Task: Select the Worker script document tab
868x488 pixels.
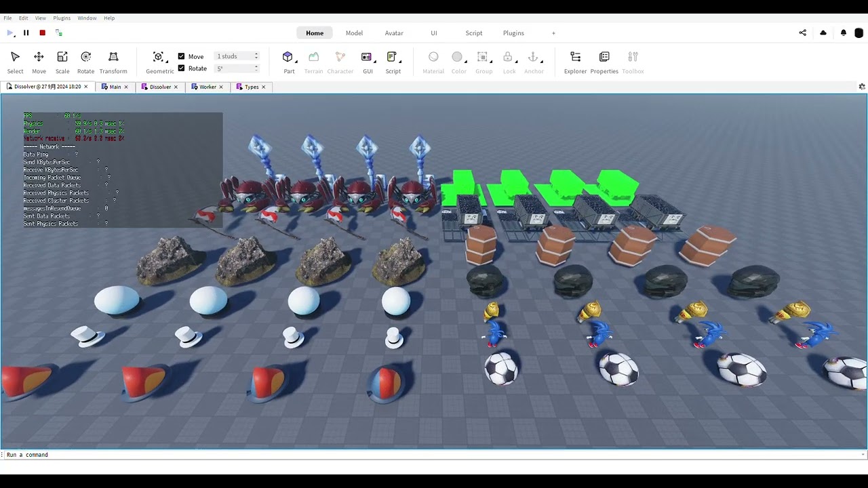Action: coord(208,87)
